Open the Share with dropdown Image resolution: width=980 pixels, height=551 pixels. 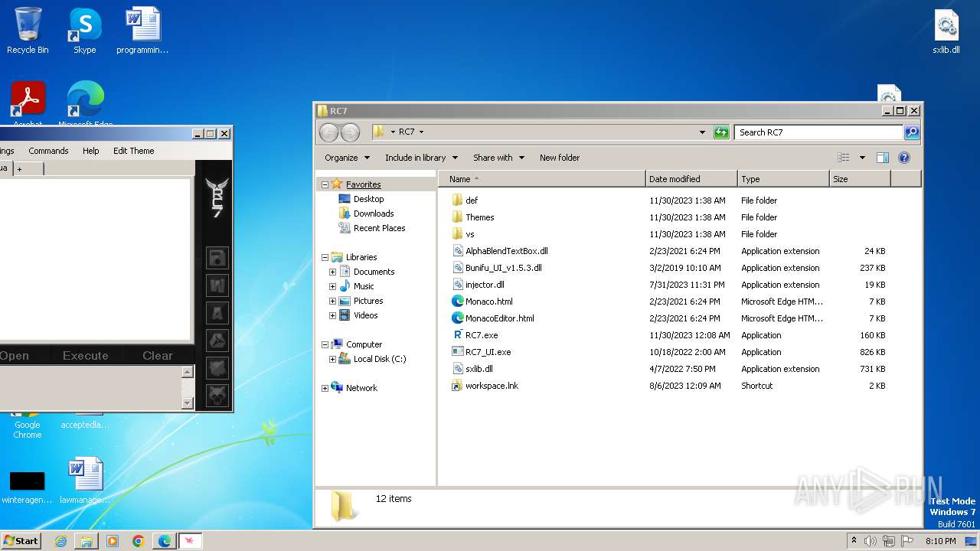[498, 158]
